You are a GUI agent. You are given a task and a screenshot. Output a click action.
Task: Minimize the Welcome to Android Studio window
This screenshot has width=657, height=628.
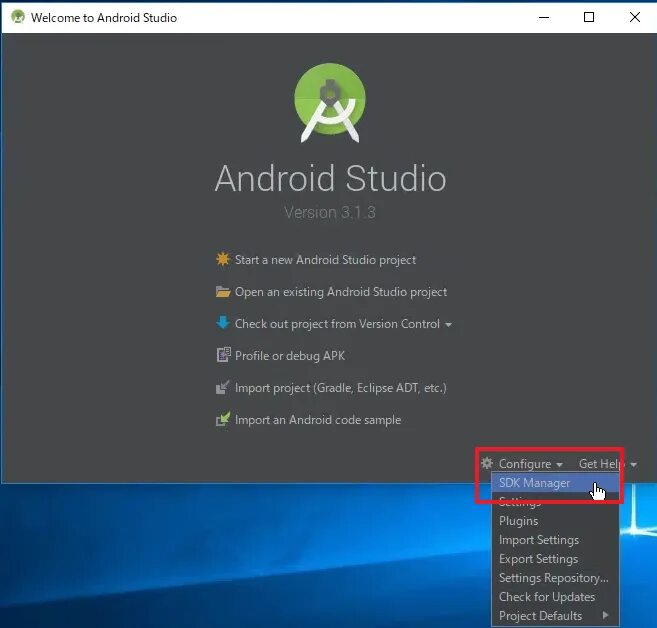coord(544,17)
